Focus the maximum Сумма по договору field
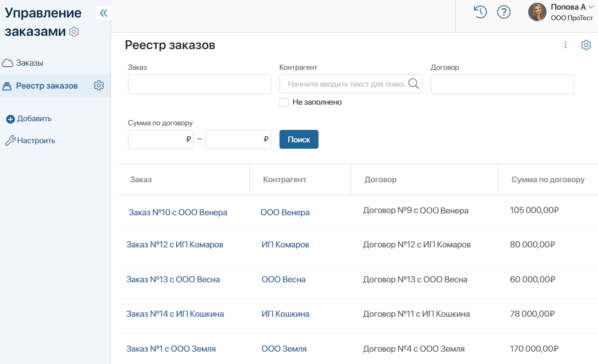 (238, 139)
